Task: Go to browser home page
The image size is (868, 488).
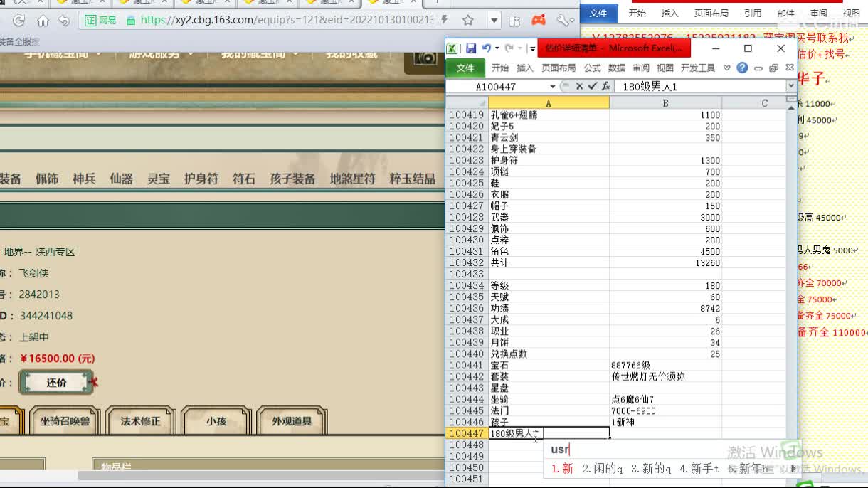Action: (43, 21)
